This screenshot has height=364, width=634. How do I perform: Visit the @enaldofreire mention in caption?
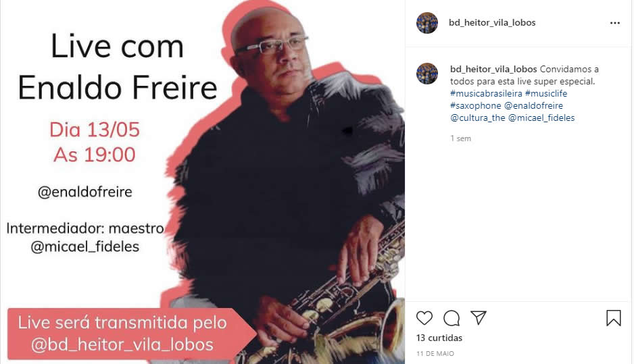coord(533,105)
